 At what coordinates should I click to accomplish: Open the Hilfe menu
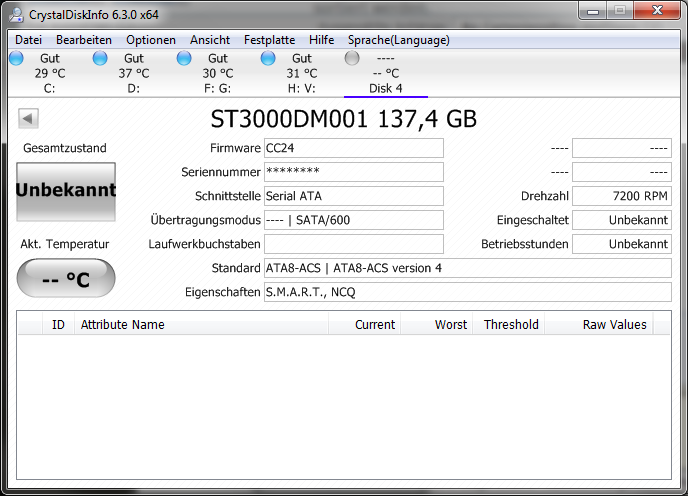coord(322,40)
